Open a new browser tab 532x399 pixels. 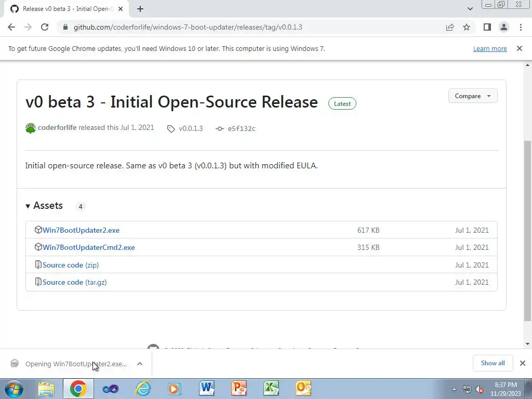coord(140,9)
